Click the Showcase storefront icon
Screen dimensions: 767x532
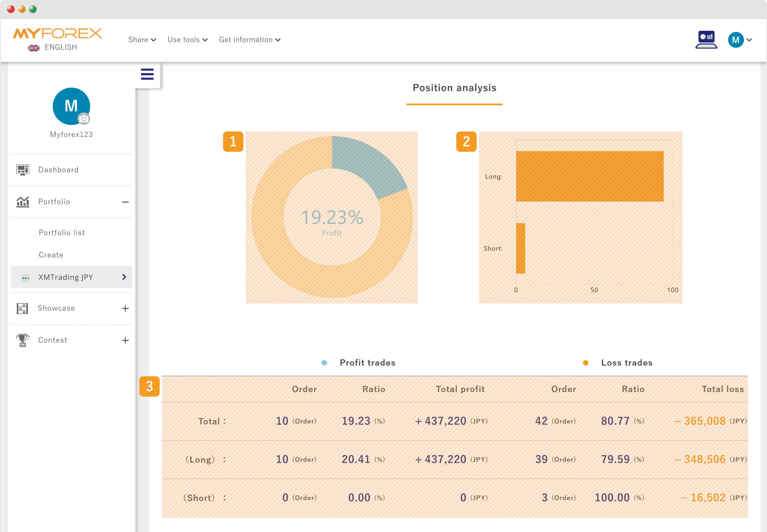[x=22, y=308]
